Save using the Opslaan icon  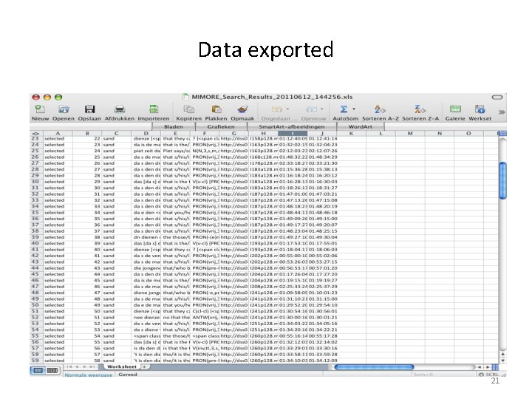[89, 109]
